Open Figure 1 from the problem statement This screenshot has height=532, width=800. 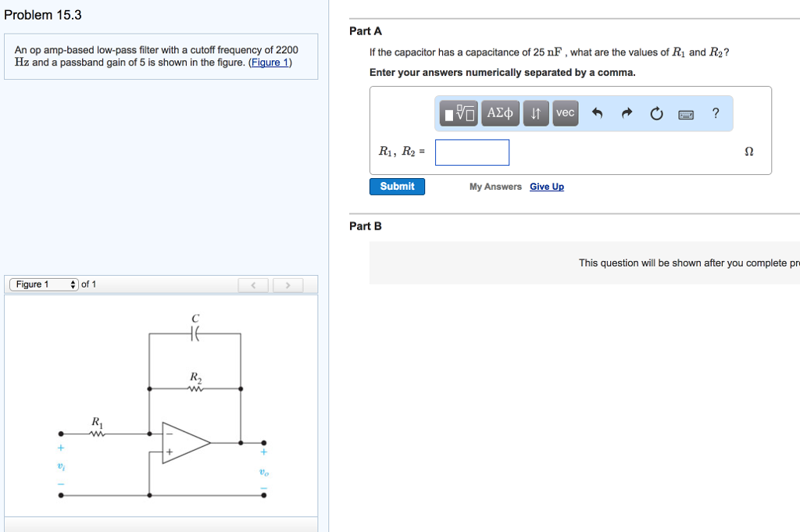pyautogui.click(x=270, y=62)
